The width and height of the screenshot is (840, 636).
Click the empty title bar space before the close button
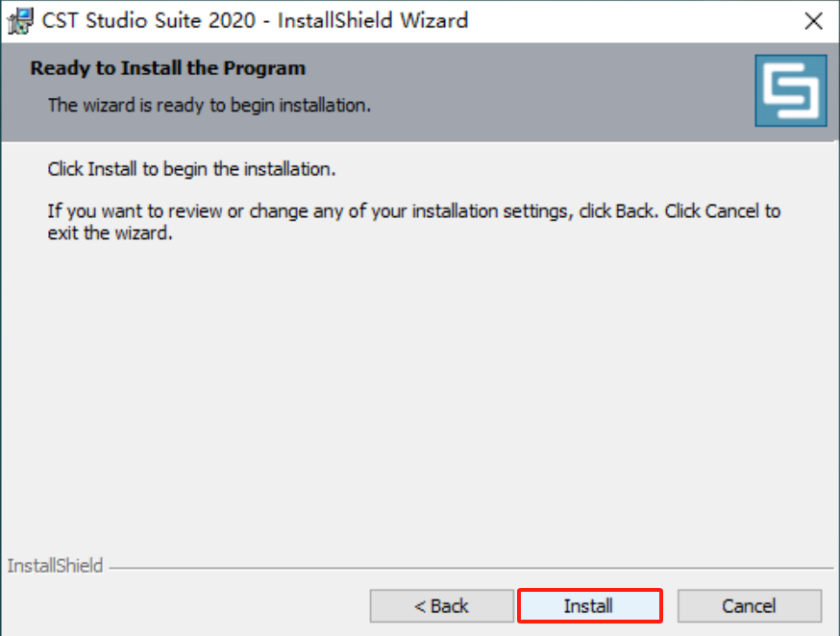[x=632, y=21]
